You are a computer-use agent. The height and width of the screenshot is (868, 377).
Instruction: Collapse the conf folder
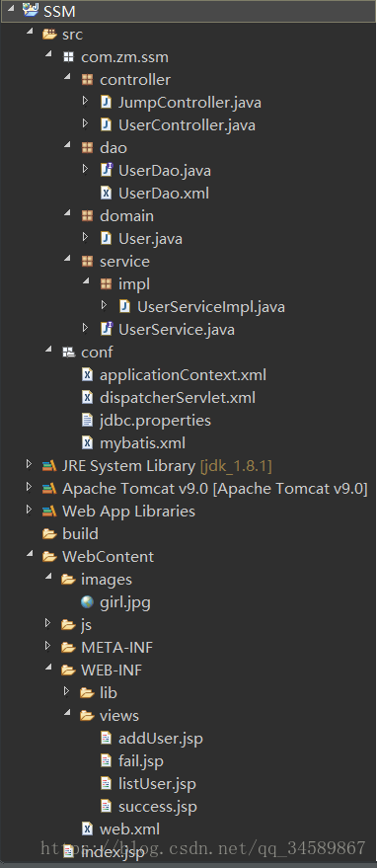pos(48,351)
